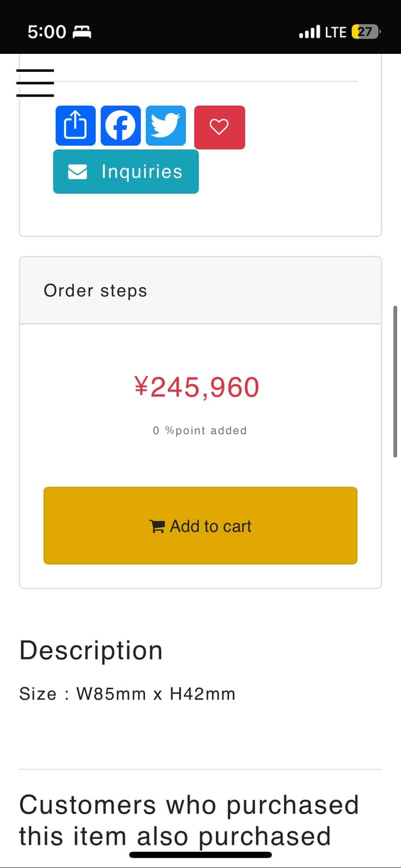Share this item on Twitter
Image resolution: width=401 pixels, height=868 pixels.
coord(165,126)
